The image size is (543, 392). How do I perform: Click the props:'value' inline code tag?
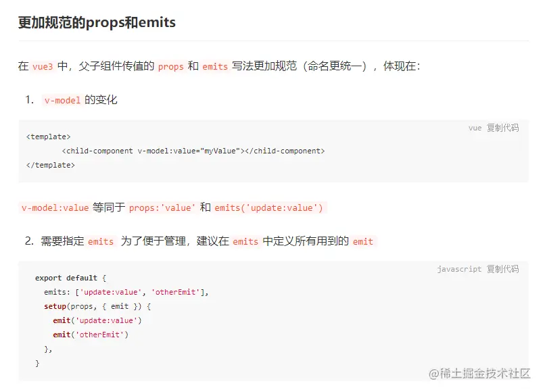(162, 207)
